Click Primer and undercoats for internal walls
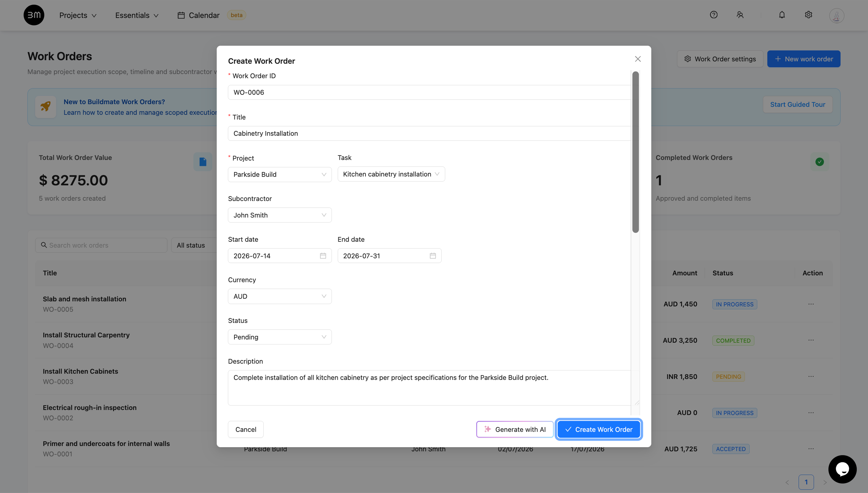Image resolution: width=868 pixels, height=493 pixels. pos(106,444)
